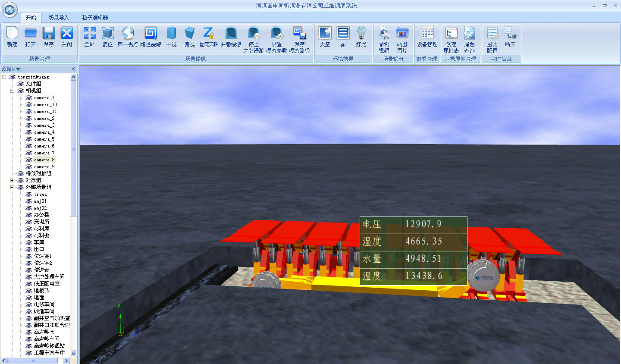621x364 pixels.
Task: Open the 粒子编辑器 tab
Action: click(x=95, y=17)
